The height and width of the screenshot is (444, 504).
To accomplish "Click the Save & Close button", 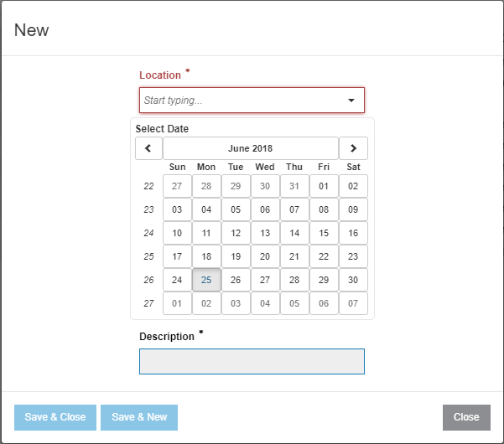I will point(55,417).
